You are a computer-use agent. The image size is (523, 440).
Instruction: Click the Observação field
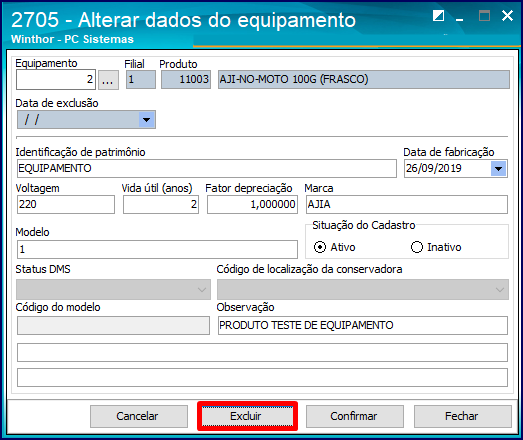363,326
